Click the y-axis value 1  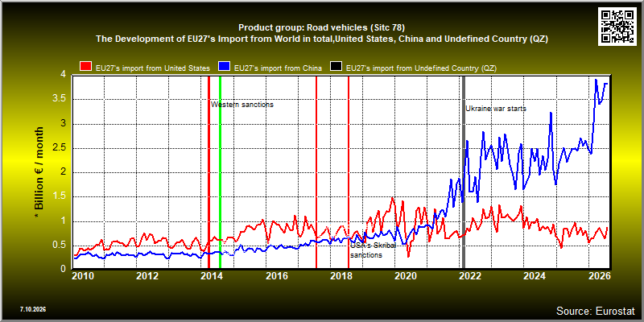pyautogui.click(x=64, y=221)
